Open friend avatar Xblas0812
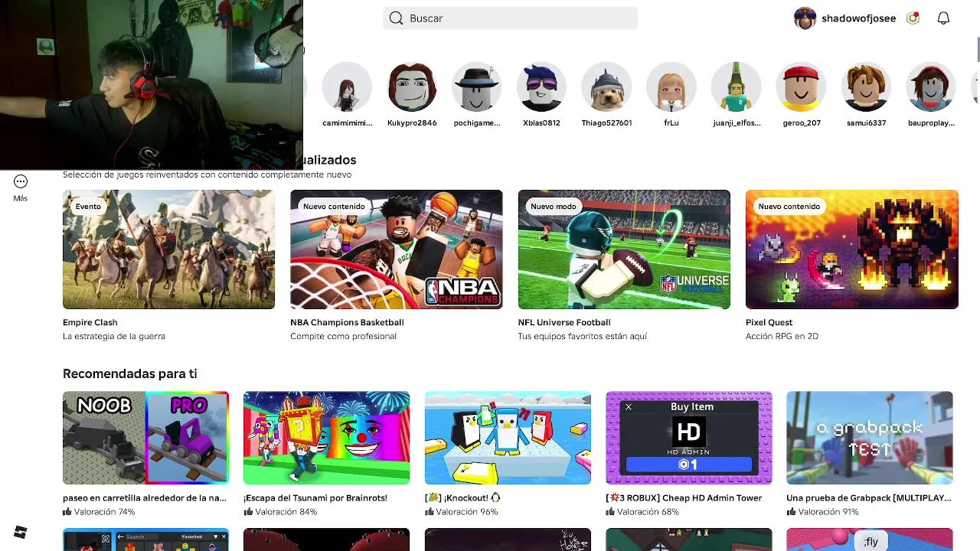Image resolution: width=980 pixels, height=551 pixels. click(541, 87)
